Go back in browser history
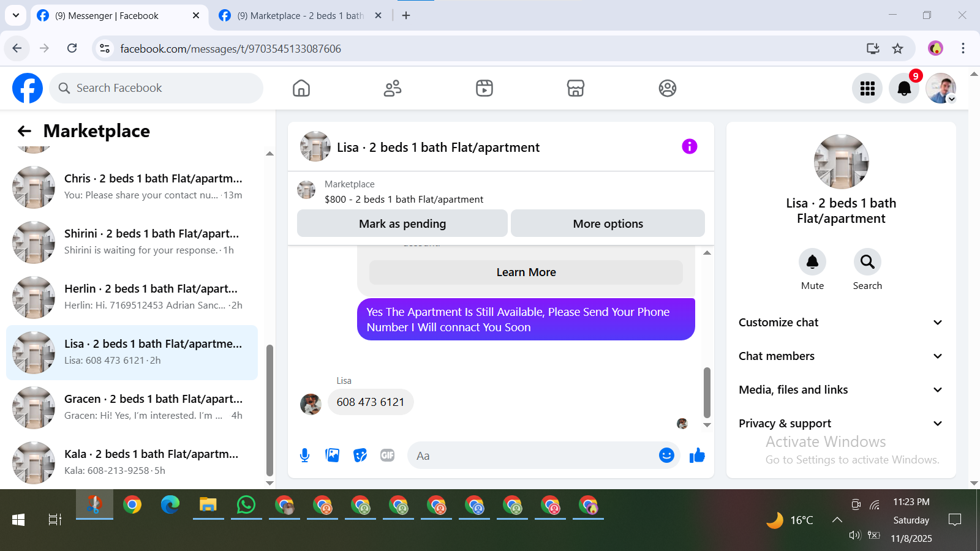The image size is (980, 551). click(x=17, y=48)
